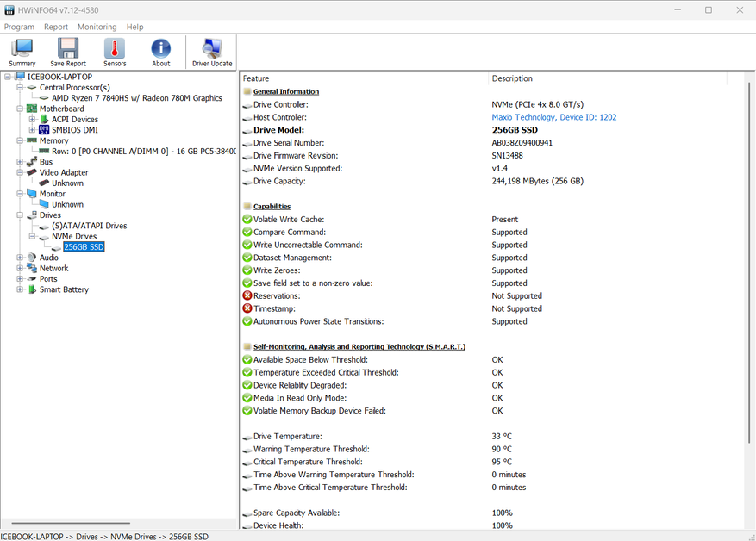
Task: Click the Network icon in the tree
Action: point(32,268)
